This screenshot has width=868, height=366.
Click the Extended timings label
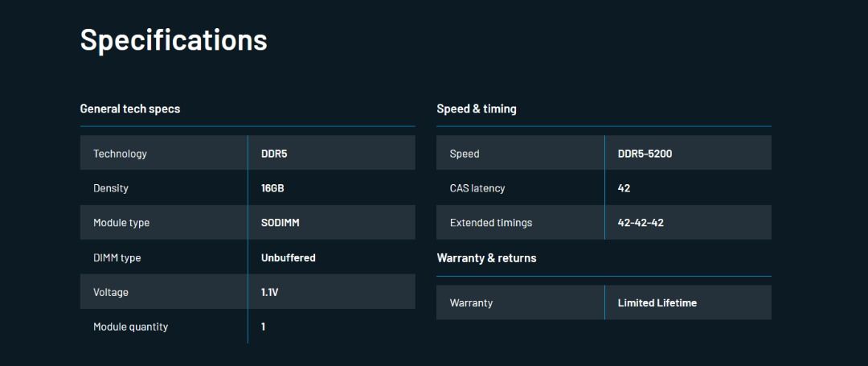pyautogui.click(x=491, y=223)
